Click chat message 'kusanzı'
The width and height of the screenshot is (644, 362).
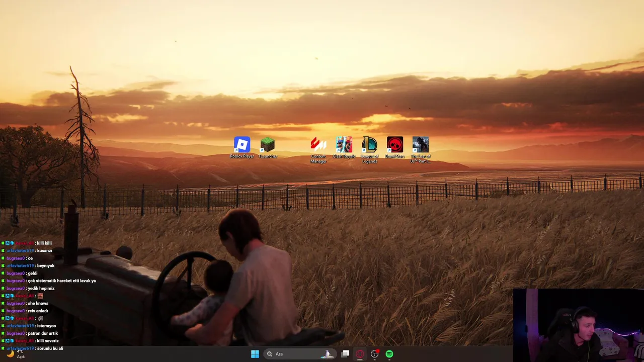45,250
